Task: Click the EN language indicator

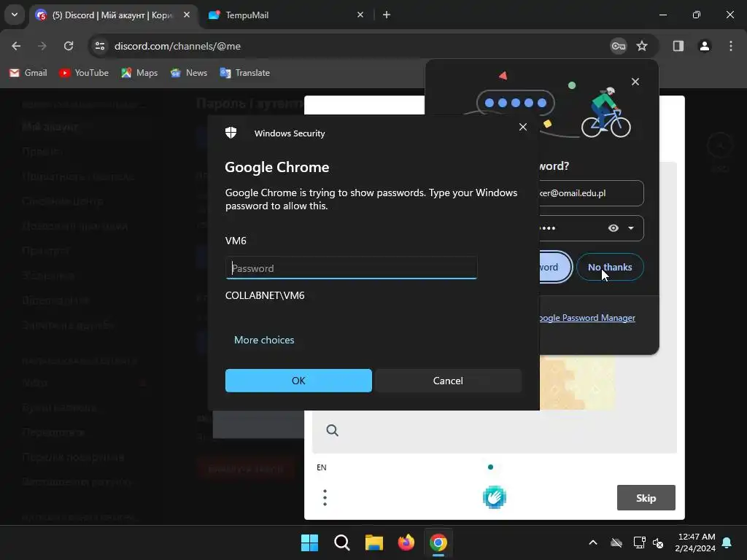Action: (x=322, y=467)
